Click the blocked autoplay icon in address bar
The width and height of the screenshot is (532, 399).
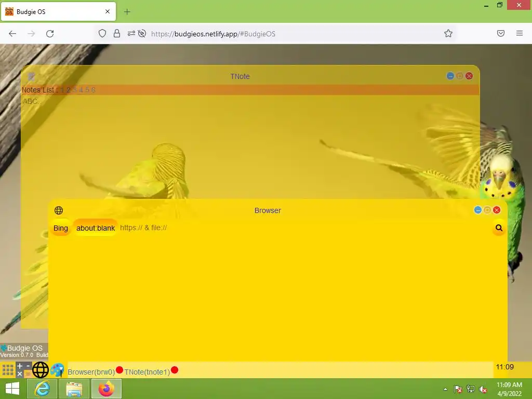(x=142, y=33)
